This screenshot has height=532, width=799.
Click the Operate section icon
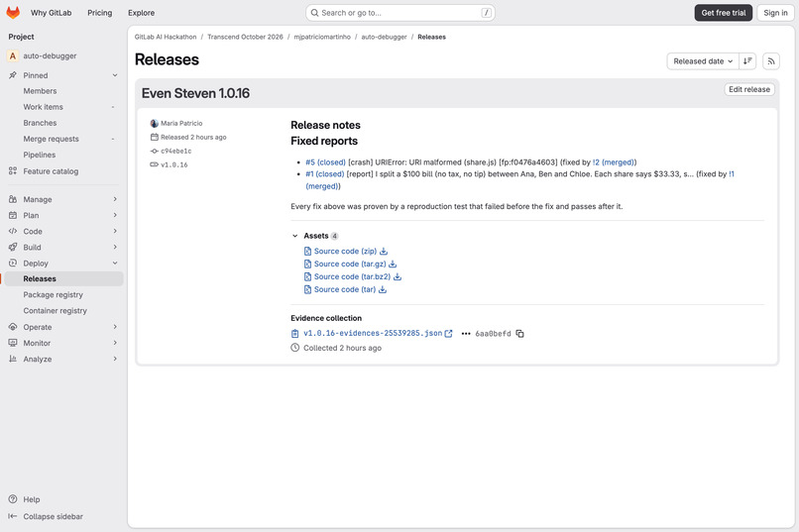13,327
